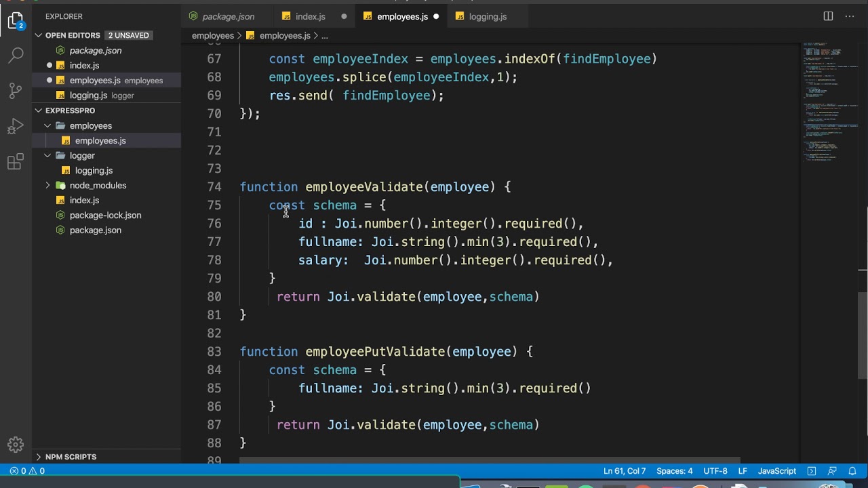Open the Run and Debug view
The height and width of the screenshot is (488, 868).
(16, 127)
